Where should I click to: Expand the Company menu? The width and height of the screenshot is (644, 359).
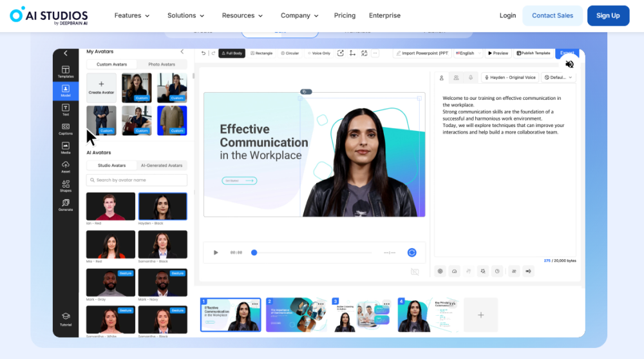coord(299,15)
